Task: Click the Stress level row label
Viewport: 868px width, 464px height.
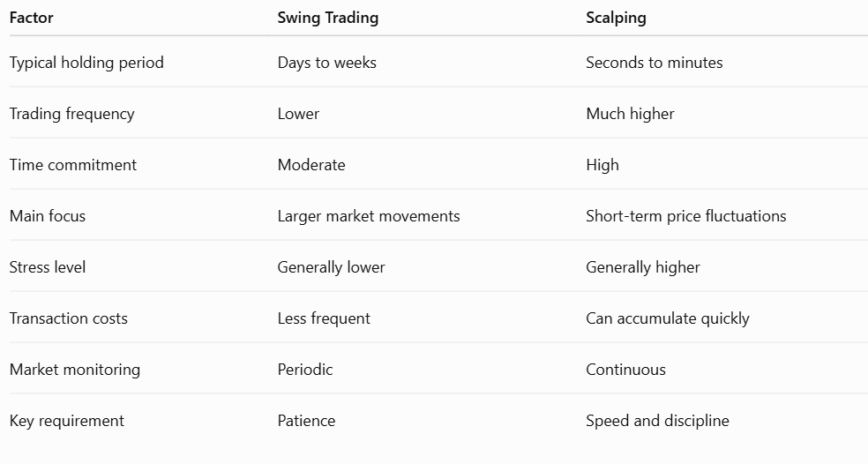Action: click(x=48, y=267)
